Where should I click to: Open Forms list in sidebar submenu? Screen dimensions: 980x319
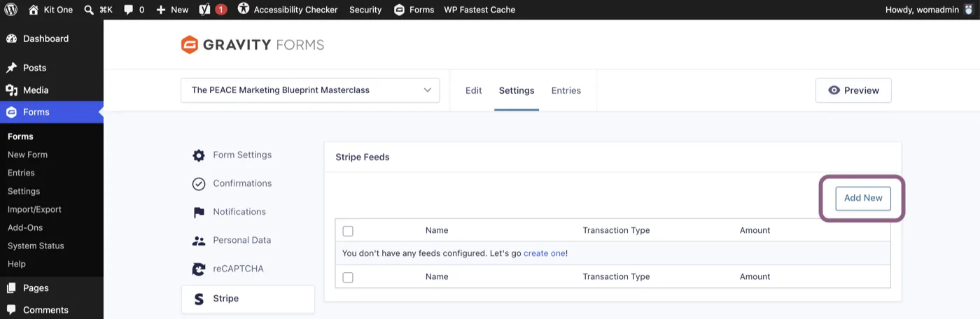[x=20, y=136]
